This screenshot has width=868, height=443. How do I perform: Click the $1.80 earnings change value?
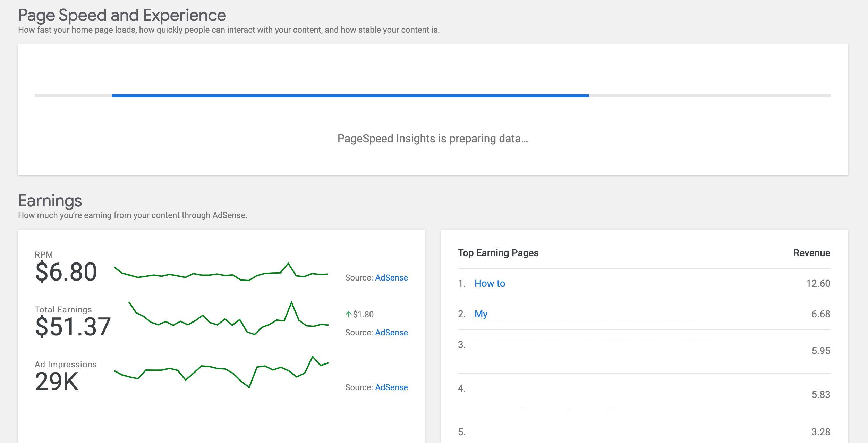pyautogui.click(x=363, y=315)
